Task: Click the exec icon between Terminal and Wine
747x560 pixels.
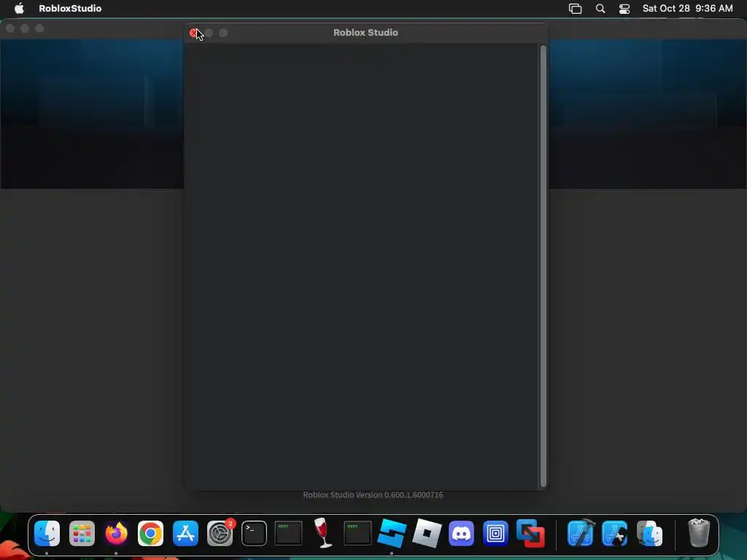Action: (289, 533)
